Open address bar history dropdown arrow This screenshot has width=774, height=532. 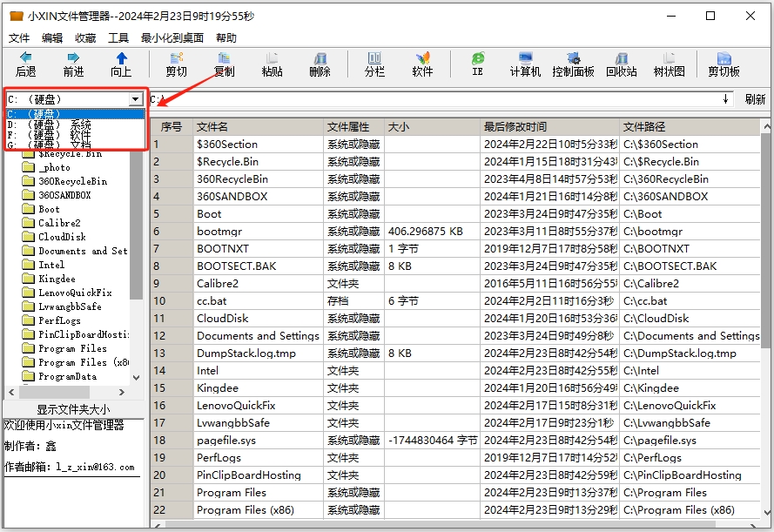pos(725,99)
